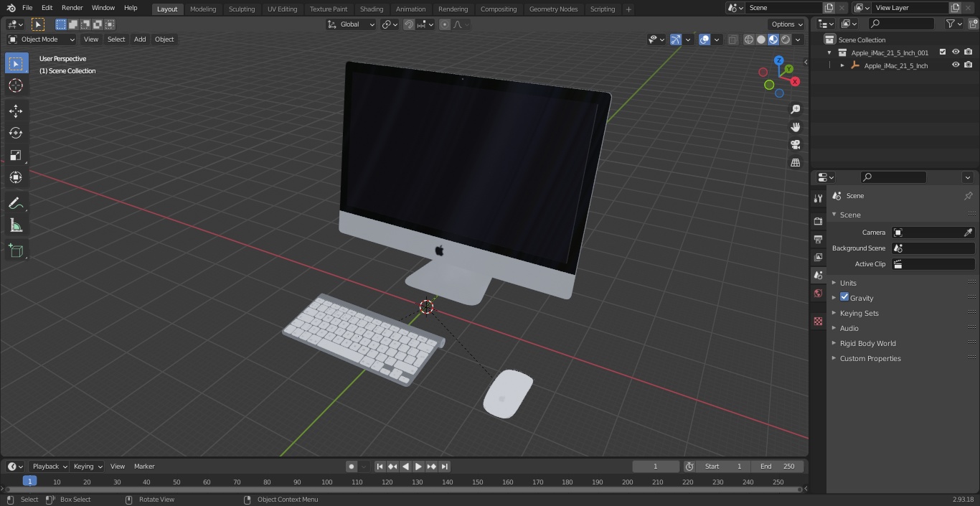Viewport: 980px width, 506px height.
Task: Switch to Wireframe viewport shading
Action: [x=749, y=39]
